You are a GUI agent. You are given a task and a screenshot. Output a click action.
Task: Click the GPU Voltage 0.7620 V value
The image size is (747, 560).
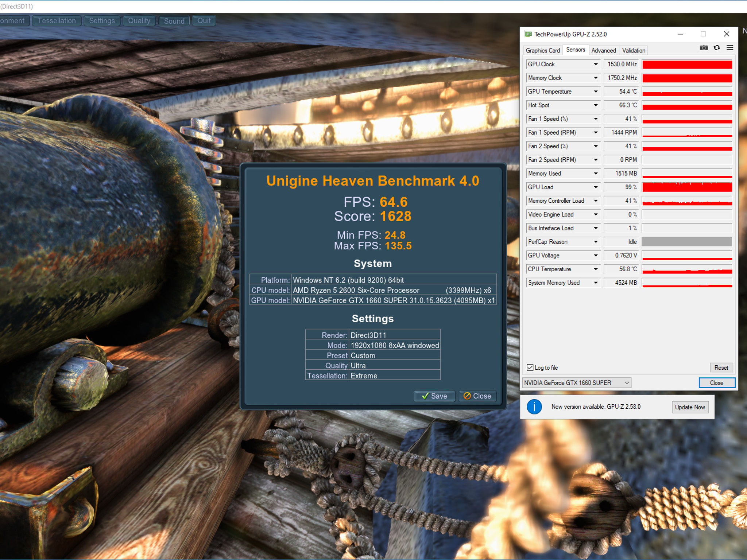coord(621,256)
